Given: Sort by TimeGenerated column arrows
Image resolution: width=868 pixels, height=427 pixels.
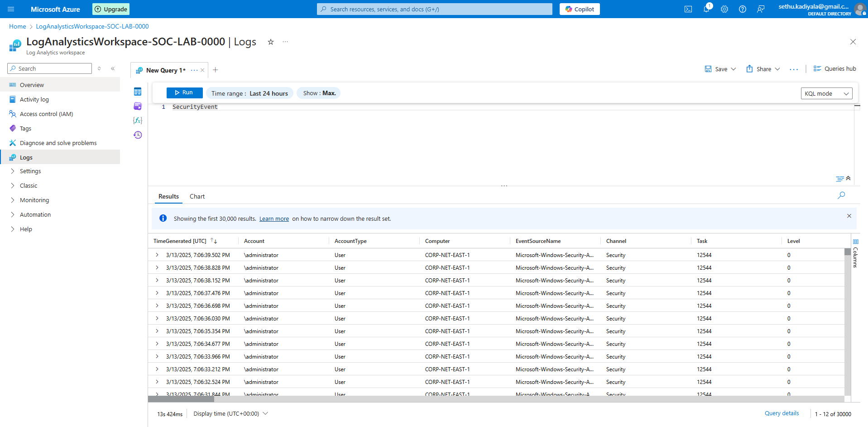Looking at the screenshot, I should tap(214, 241).
